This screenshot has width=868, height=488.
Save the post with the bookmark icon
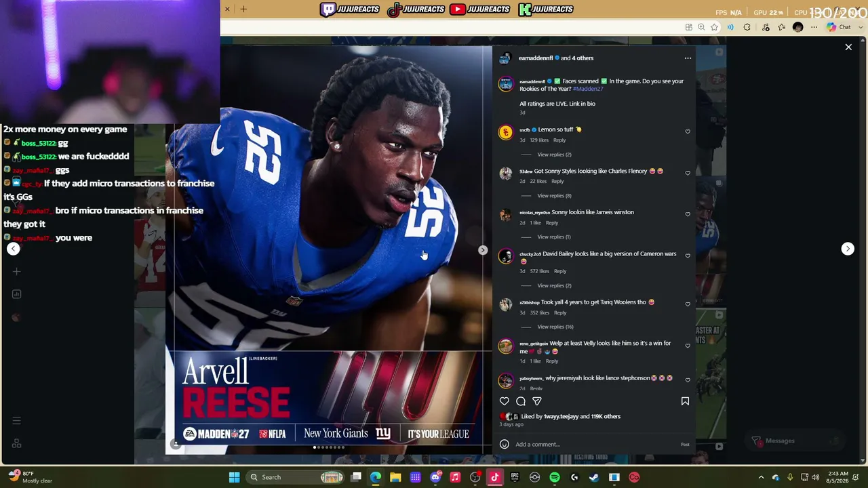click(x=685, y=401)
